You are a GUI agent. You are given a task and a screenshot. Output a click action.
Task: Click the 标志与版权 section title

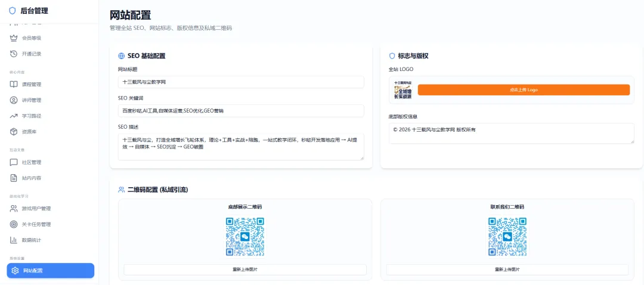click(413, 56)
